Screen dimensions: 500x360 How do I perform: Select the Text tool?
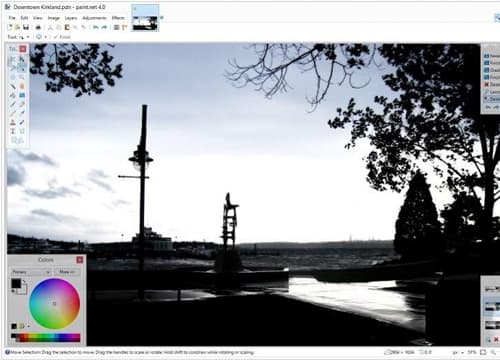(13, 131)
